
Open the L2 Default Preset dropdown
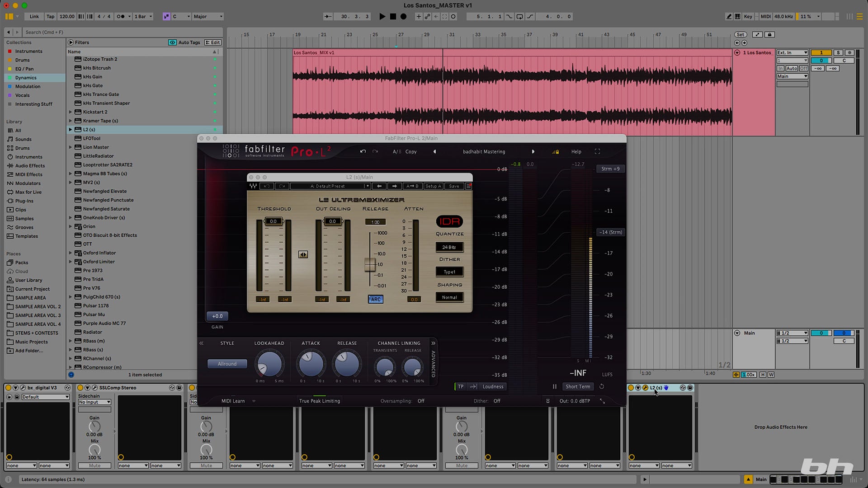pyautogui.click(x=330, y=186)
